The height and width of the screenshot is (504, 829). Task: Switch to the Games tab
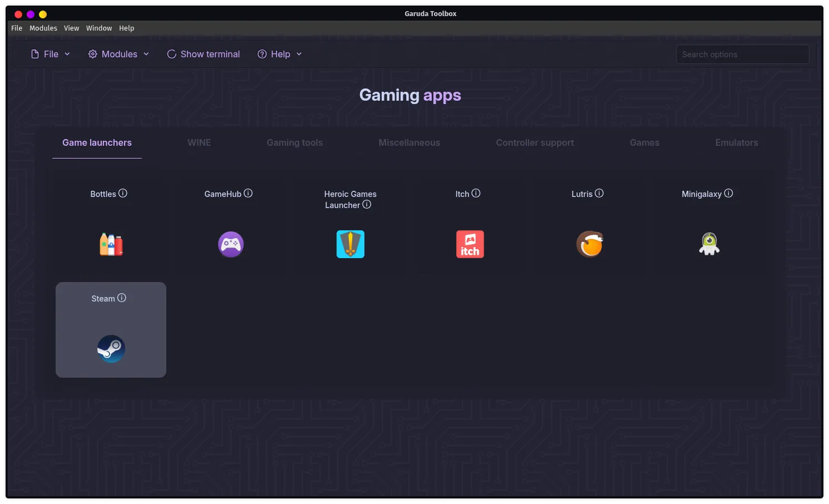point(645,142)
